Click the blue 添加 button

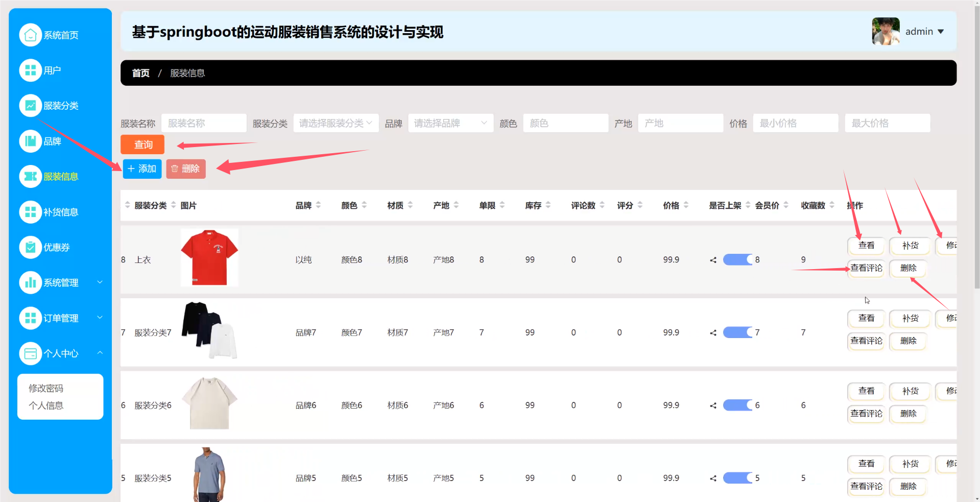point(142,169)
